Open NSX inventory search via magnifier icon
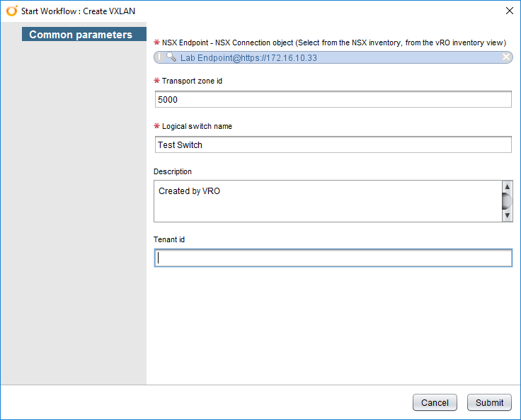 tap(171, 57)
